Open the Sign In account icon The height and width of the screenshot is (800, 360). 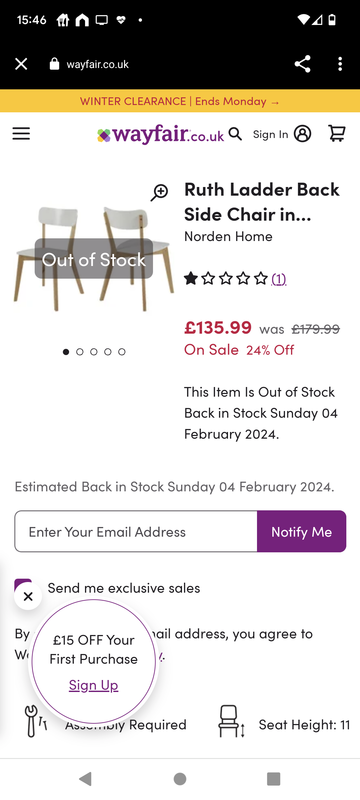tap(302, 134)
